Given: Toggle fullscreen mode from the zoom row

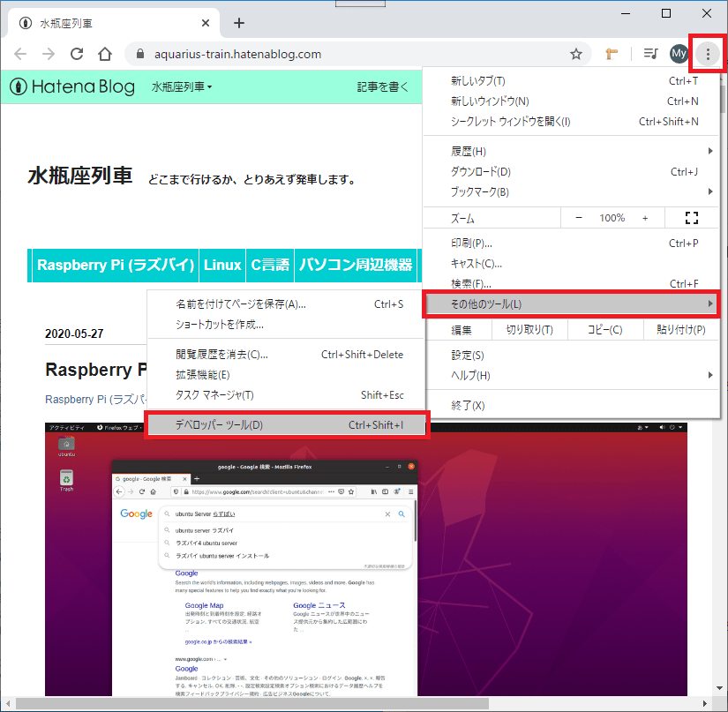Looking at the screenshot, I should [x=691, y=218].
